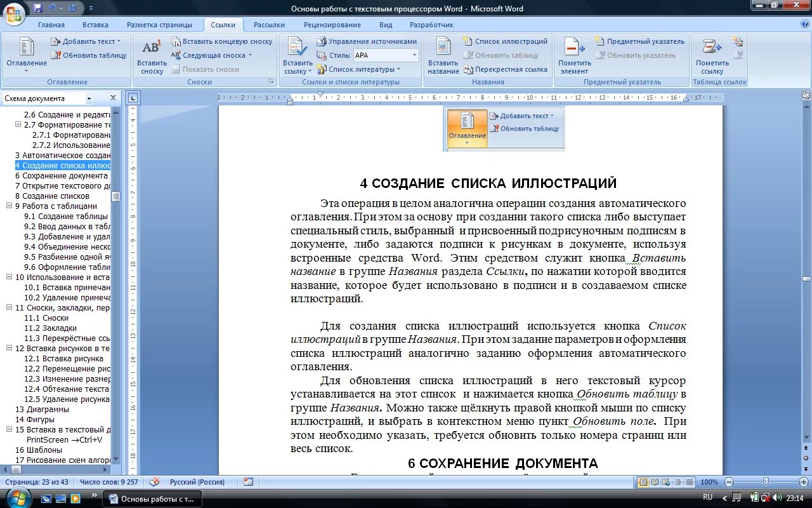Click the word count Число слов: 9 257
The image size is (812, 508).
click(109, 482)
